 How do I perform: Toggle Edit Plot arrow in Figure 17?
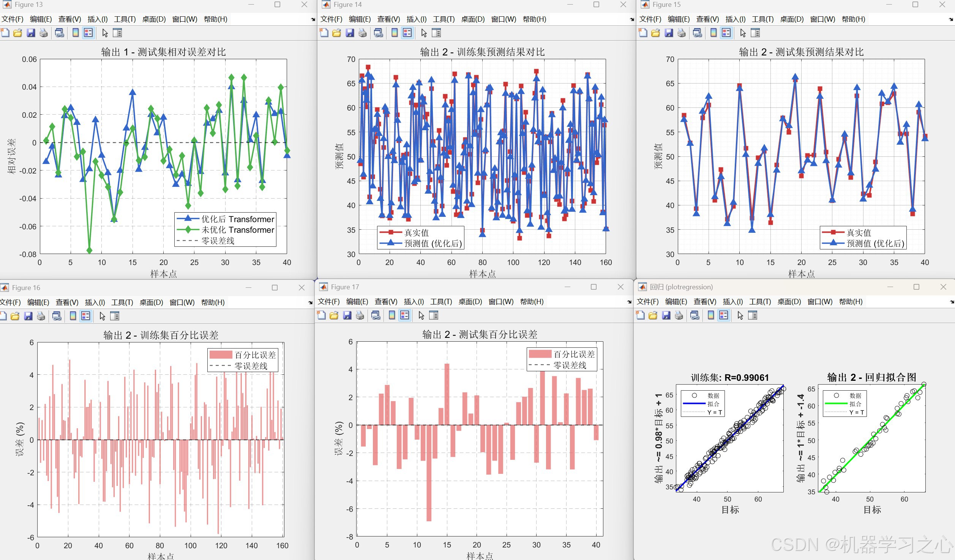coord(421,315)
